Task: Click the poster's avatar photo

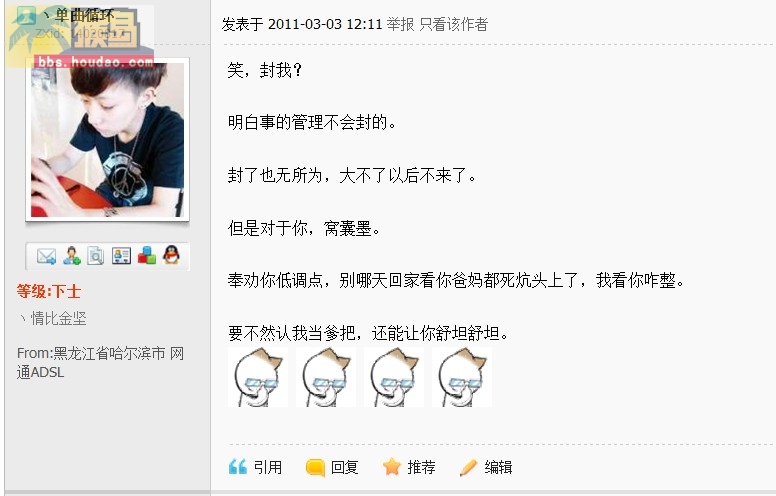Action: (x=107, y=139)
